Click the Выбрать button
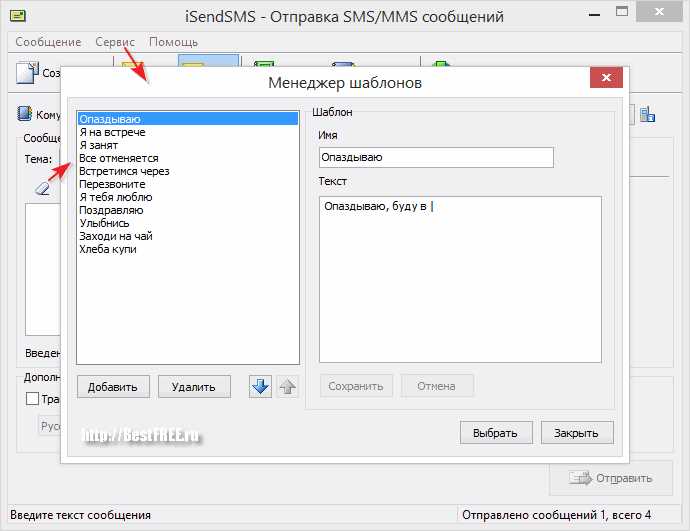 (x=496, y=433)
